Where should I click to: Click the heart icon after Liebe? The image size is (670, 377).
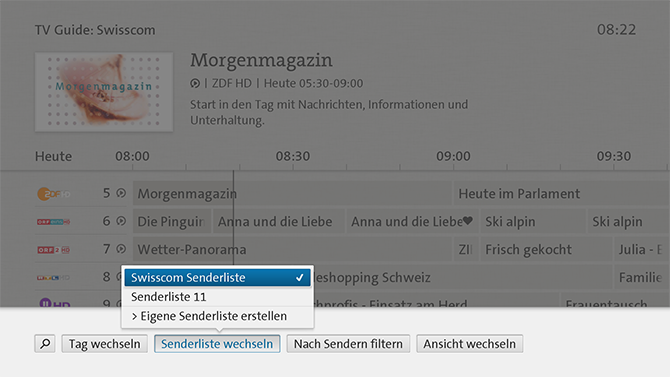[468, 221]
